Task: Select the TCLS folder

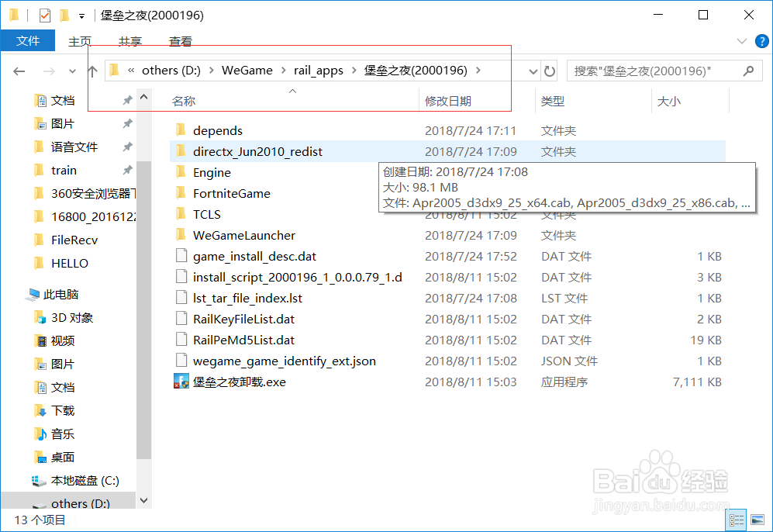Action: point(206,215)
